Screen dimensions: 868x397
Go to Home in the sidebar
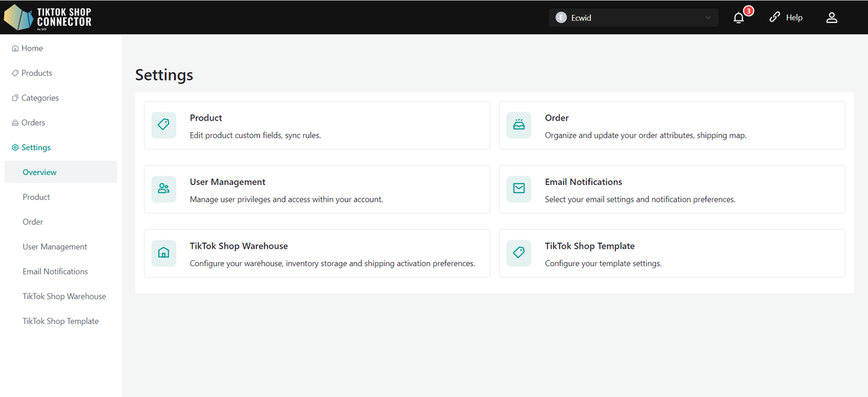coord(32,48)
